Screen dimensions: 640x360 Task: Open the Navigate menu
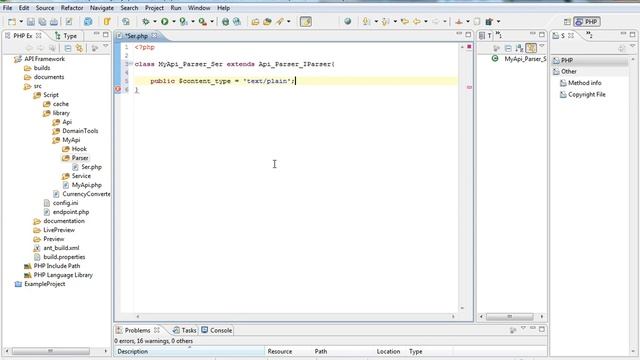coord(102,8)
